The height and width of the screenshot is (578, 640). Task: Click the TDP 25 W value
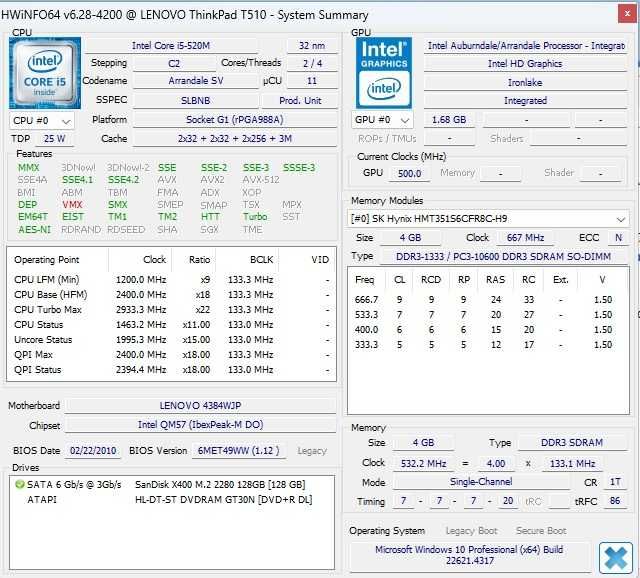coord(55,139)
